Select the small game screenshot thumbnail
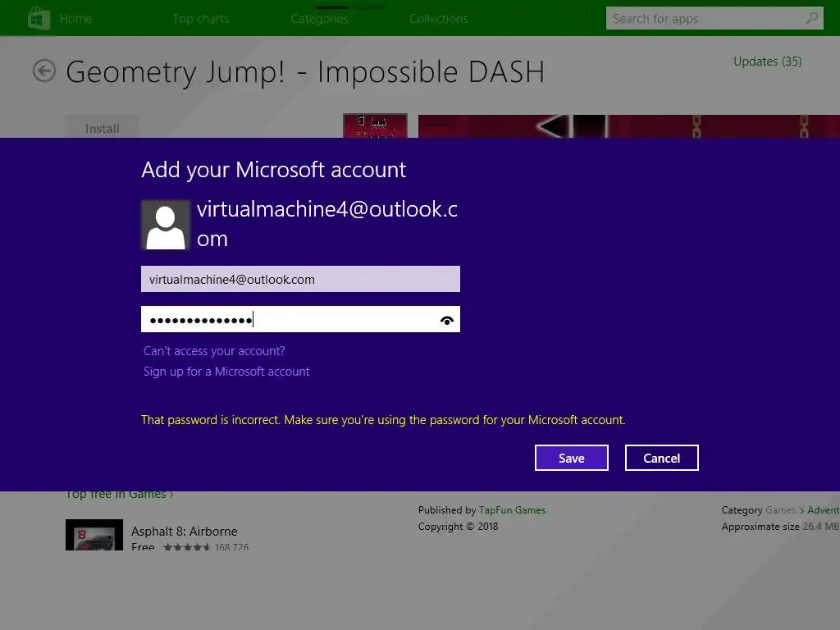This screenshot has width=840, height=630. [x=375, y=126]
